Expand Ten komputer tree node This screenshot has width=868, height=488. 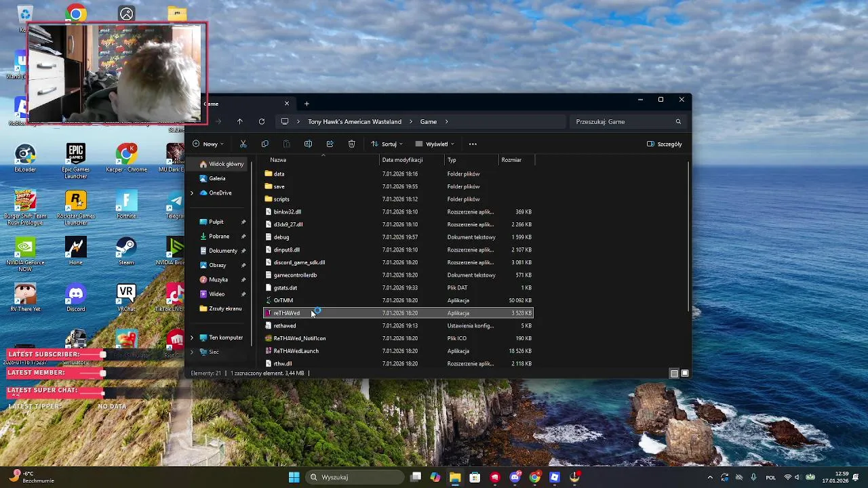coord(192,338)
